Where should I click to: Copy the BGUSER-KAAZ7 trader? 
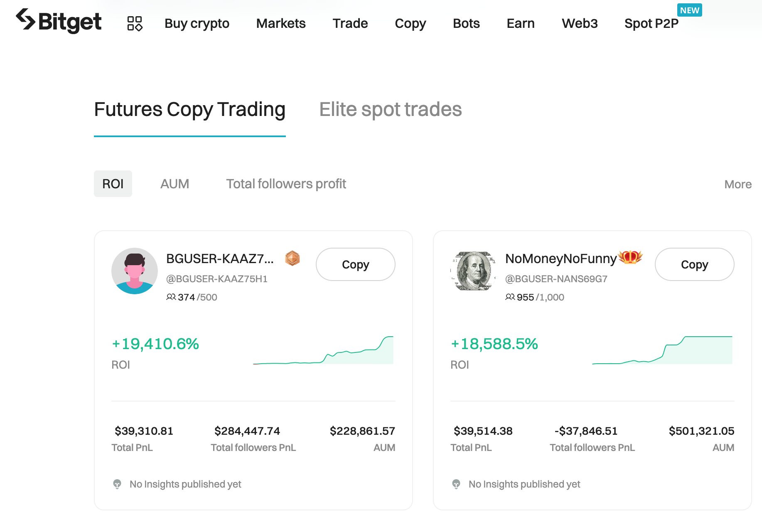(x=355, y=264)
